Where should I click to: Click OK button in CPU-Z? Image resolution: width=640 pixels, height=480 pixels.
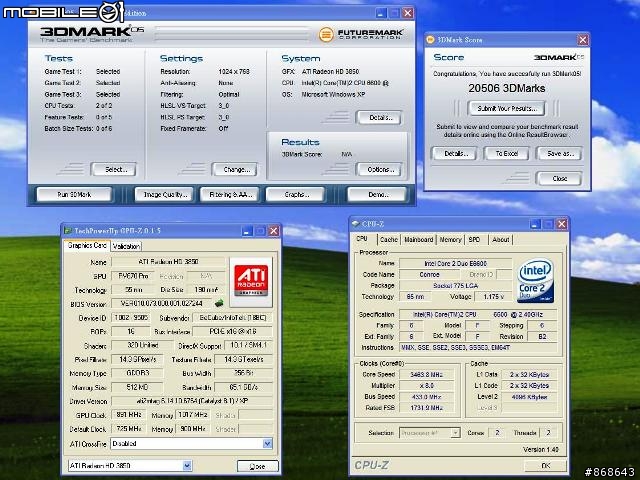coord(545,465)
